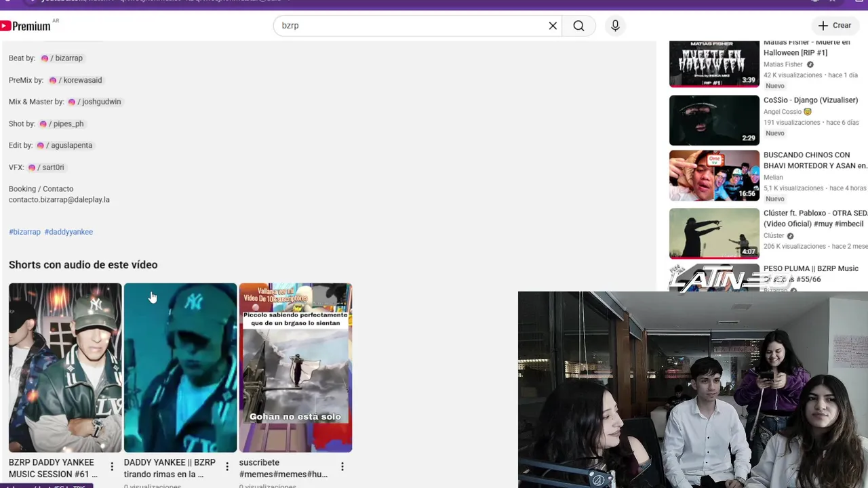Open Muerte en Halloween video thumbnail
This screenshot has width=868, height=488.
[714, 64]
